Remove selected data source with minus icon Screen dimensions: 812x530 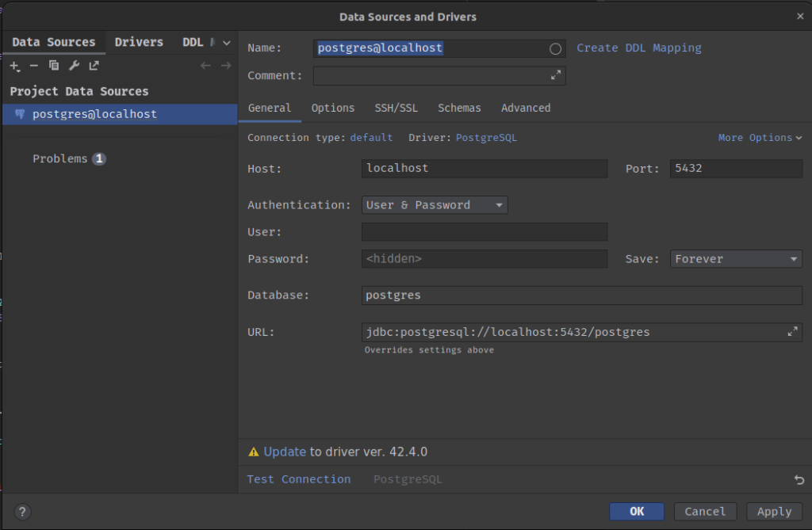click(x=33, y=66)
